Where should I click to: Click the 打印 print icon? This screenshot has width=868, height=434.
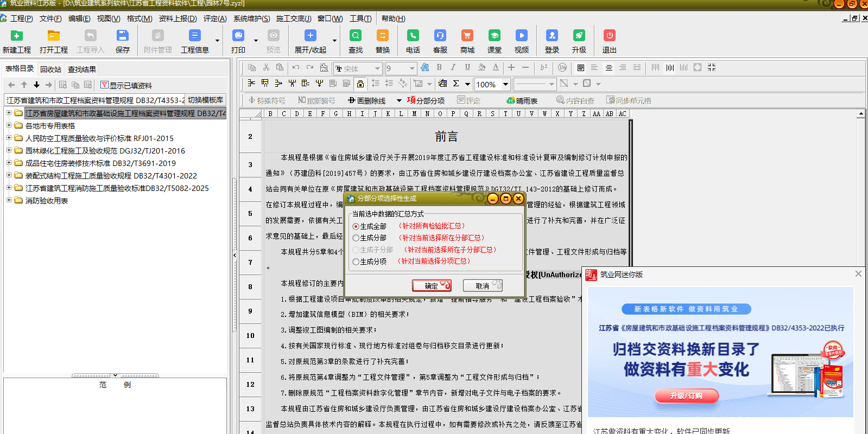coord(238,36)
